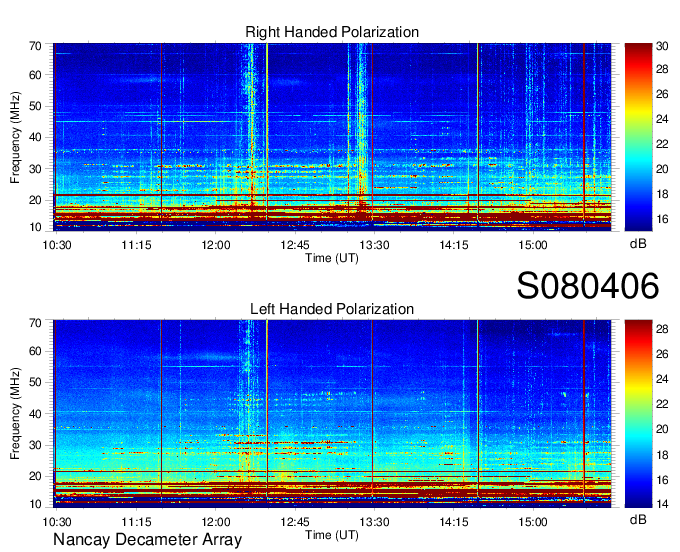680x552 pixels.
Task: Click the 28 value on lower color bar
Action: pos(662,329)
